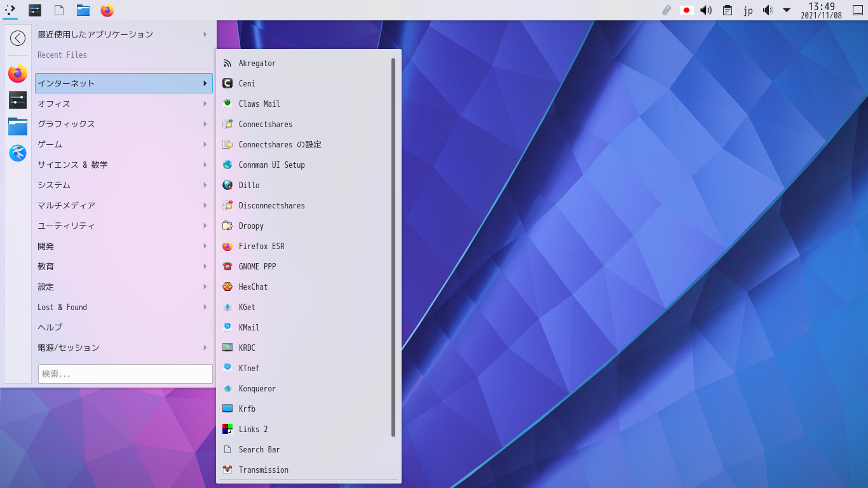Open the jp keyboard layout indicator
Screen dimensions: 868x488
tap(748, 11)
